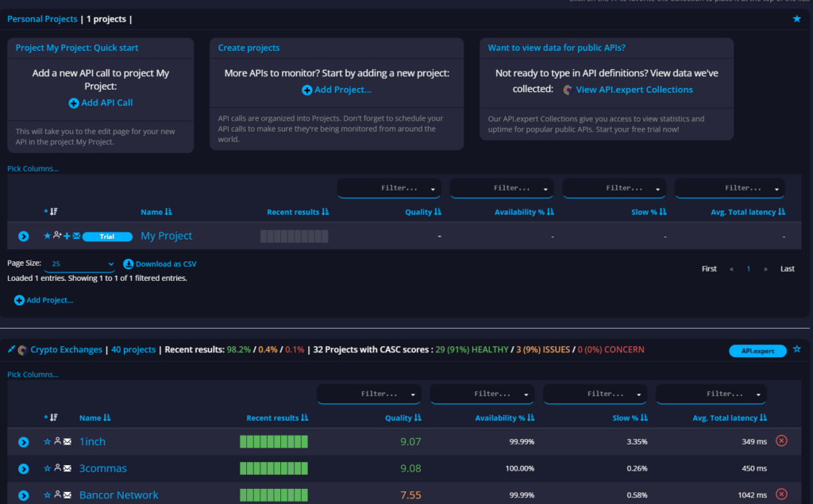Toggle favorite star for 1inch
The height and width of the screenshot is (504, 813).
[47, 441]
